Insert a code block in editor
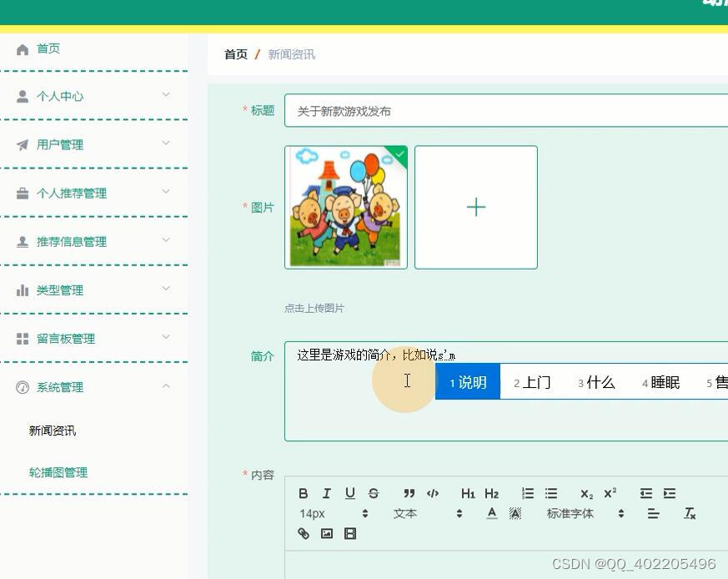The image size is (728, 579). (432, 493)
